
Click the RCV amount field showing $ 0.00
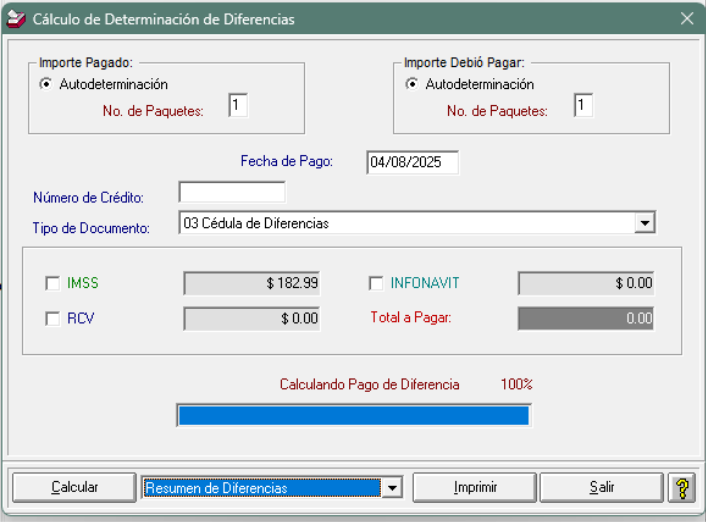pos(252,319)
